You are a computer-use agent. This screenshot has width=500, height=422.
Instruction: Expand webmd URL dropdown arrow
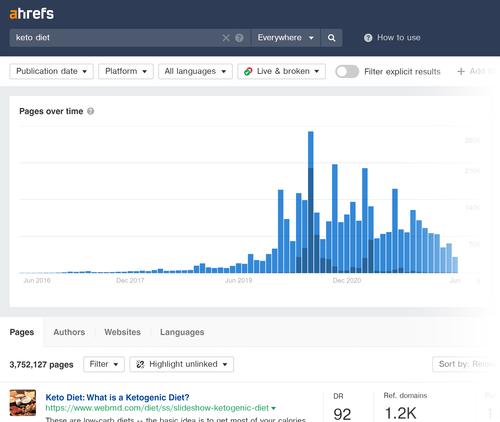(274, 408)
